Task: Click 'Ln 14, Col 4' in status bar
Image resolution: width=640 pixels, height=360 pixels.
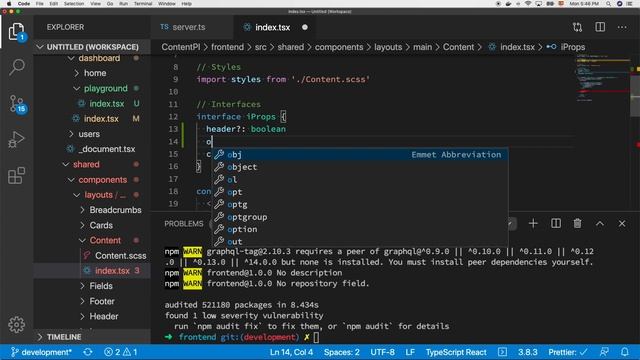Action: (x=291, y=352)
